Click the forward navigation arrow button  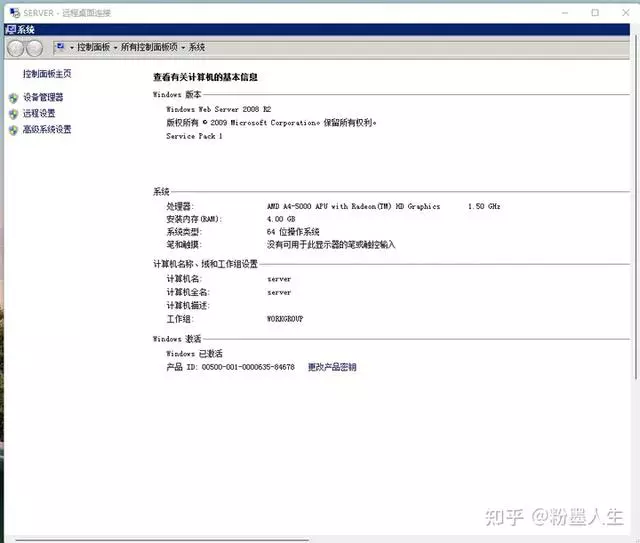tap(35, 49)
